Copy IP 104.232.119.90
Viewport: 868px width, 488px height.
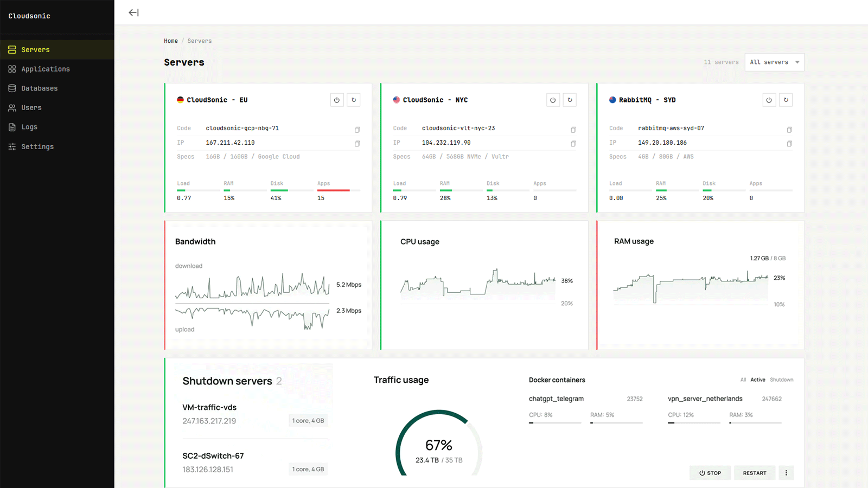[x=573, y=144]
